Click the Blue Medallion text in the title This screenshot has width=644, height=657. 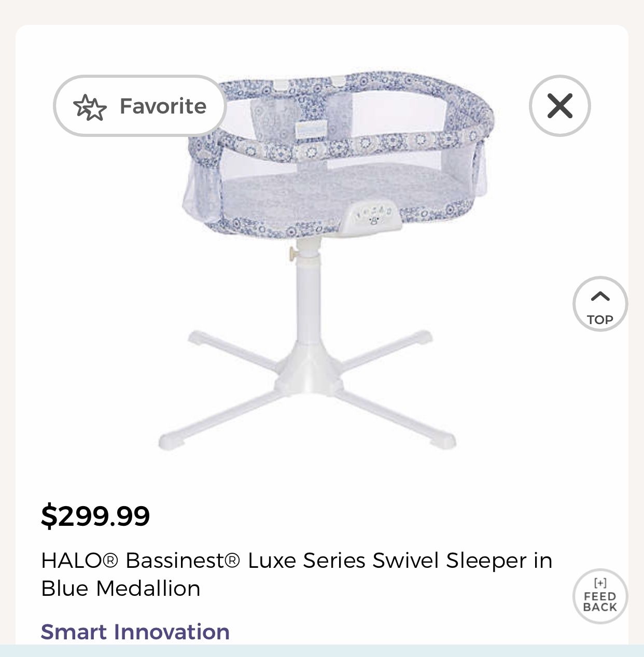120,589
